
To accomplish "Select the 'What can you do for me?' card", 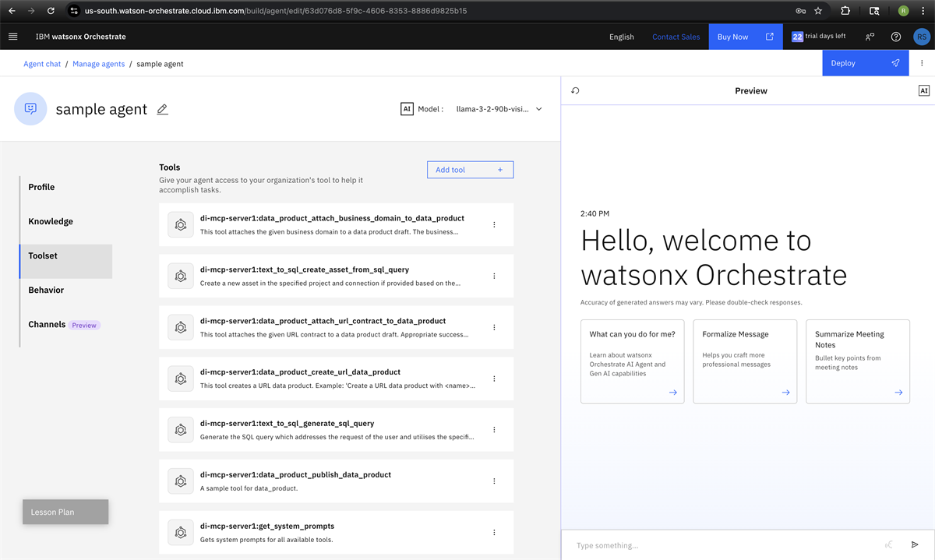I will [x=633, y=361].
